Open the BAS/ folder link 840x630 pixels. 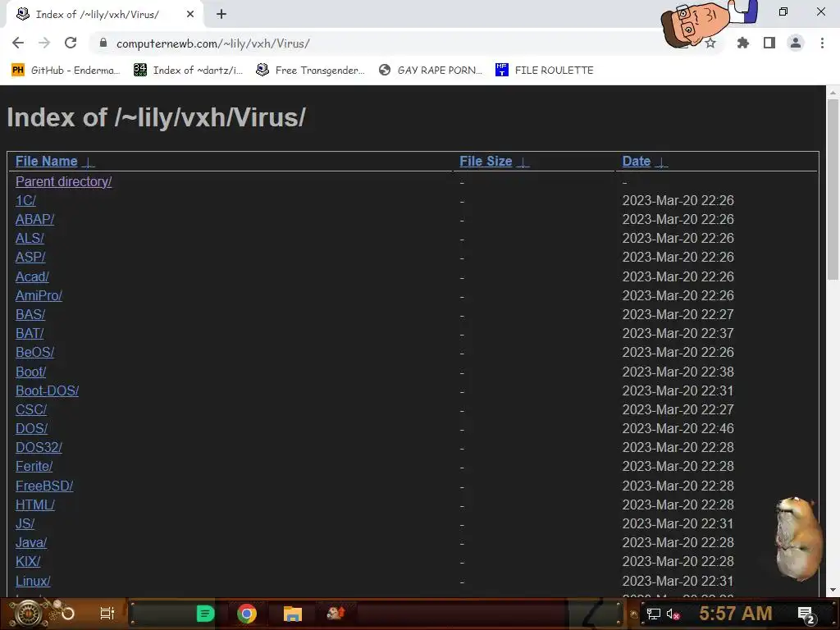(x=30, y=314)
